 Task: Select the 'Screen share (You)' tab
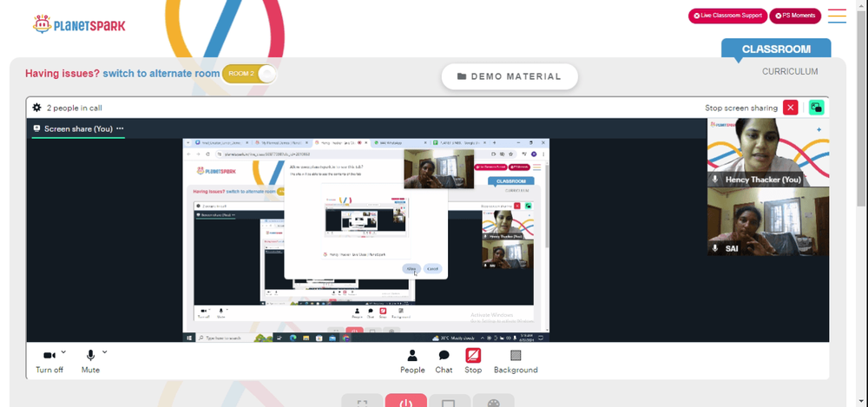73,128
